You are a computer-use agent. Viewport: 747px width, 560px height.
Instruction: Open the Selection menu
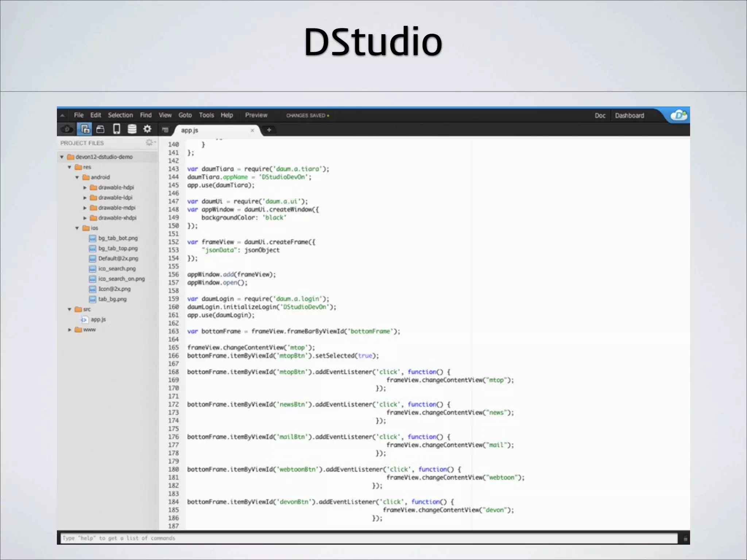[120, 115]
